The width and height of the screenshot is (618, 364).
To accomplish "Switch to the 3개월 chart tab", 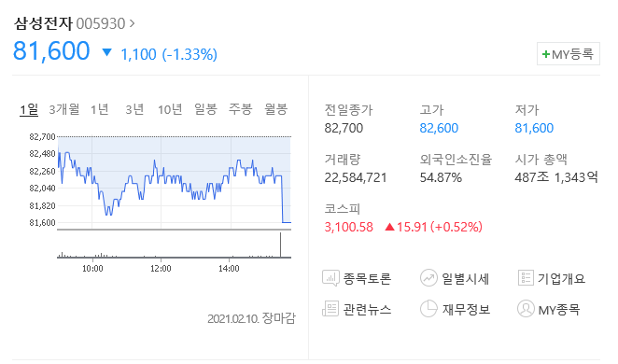I will tap(64, 109).
